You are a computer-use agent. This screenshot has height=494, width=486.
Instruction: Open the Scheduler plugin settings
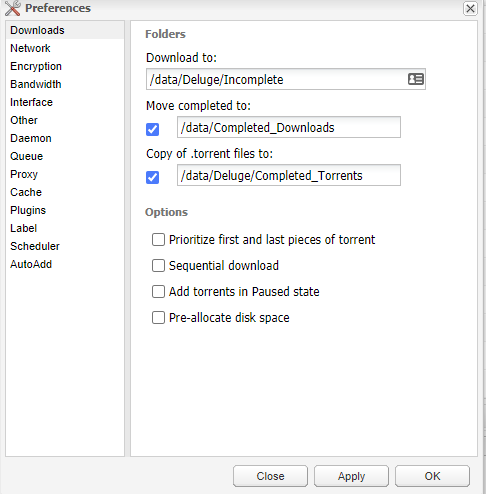coord(65,246)
